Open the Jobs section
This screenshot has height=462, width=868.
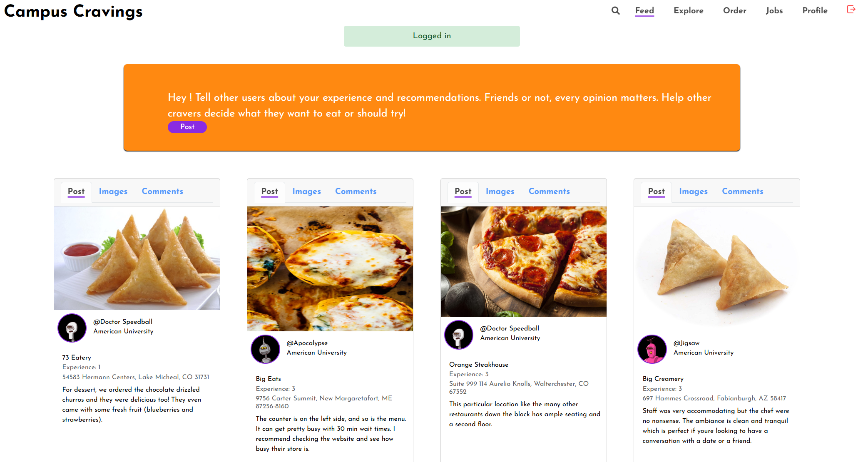774,11
